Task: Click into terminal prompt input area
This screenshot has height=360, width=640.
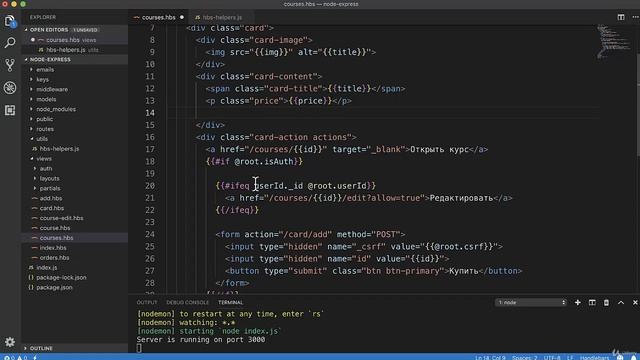Action: [139, 348]
